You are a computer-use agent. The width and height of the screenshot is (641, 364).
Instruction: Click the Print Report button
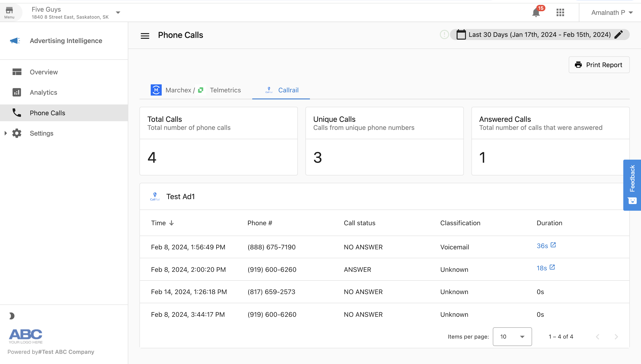(599, 65)
